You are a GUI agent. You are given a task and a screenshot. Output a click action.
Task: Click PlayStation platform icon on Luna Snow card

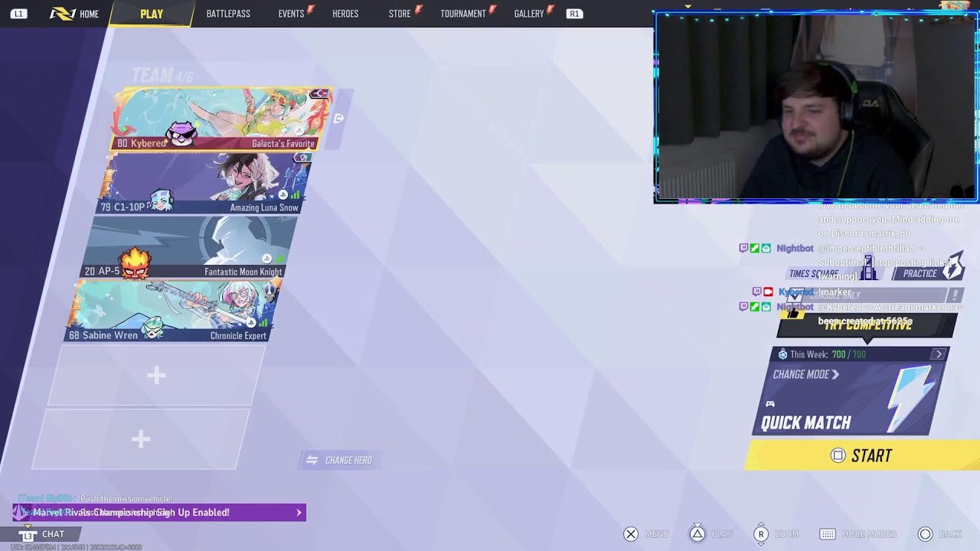[x=283, y=195]
